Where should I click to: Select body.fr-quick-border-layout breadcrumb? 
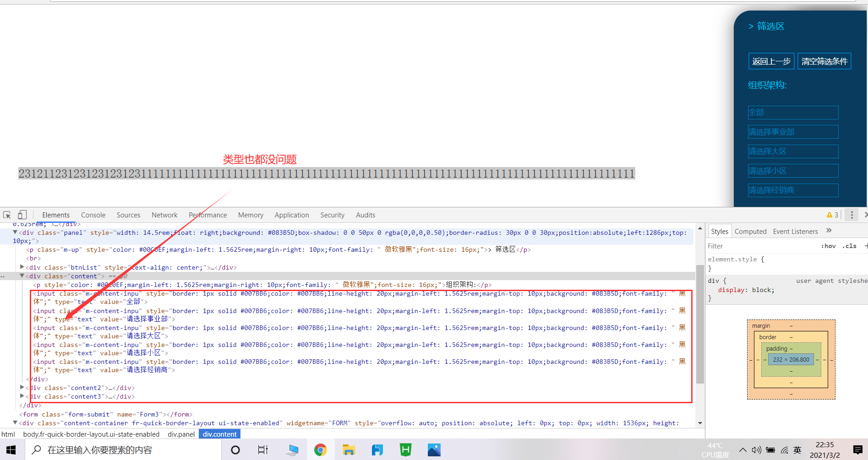coord(91,434)
